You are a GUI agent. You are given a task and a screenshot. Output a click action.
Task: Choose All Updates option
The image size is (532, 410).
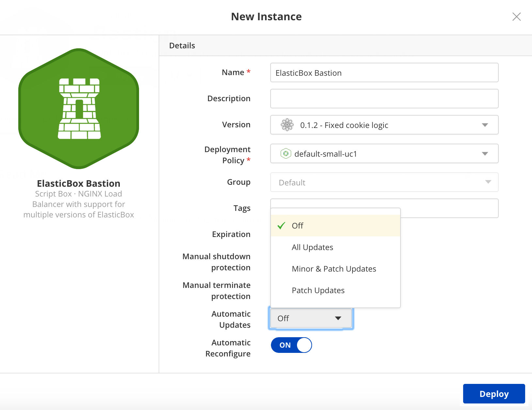336,247
